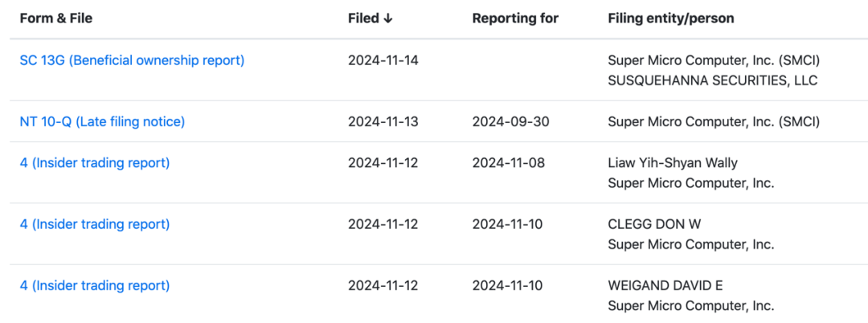Select the 2024-11-13 filed date cell
The width and height of the screenshot is (868, 323).
click(383, 121)
